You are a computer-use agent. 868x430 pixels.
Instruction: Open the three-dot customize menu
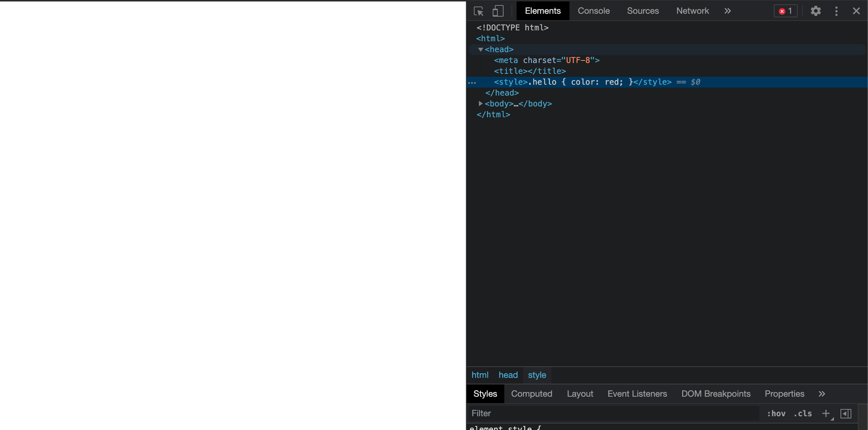coord(836,11)
